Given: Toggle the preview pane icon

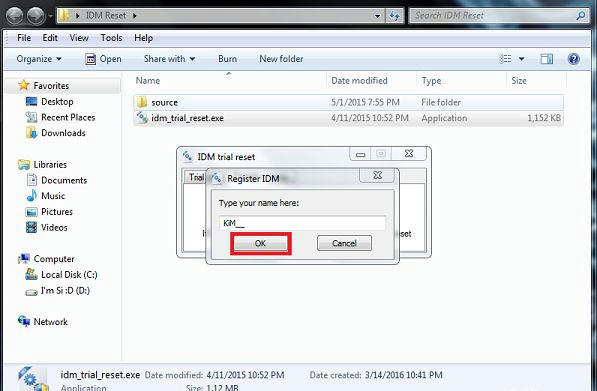Looking at the screenshot, I should coord(546,59).
